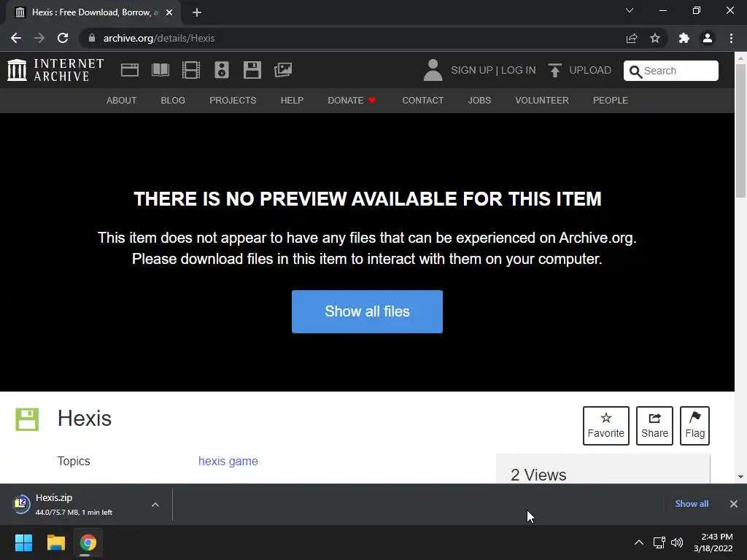Close the downloads bar
This screenshot has width=747, height=560.
pos(734,504)
